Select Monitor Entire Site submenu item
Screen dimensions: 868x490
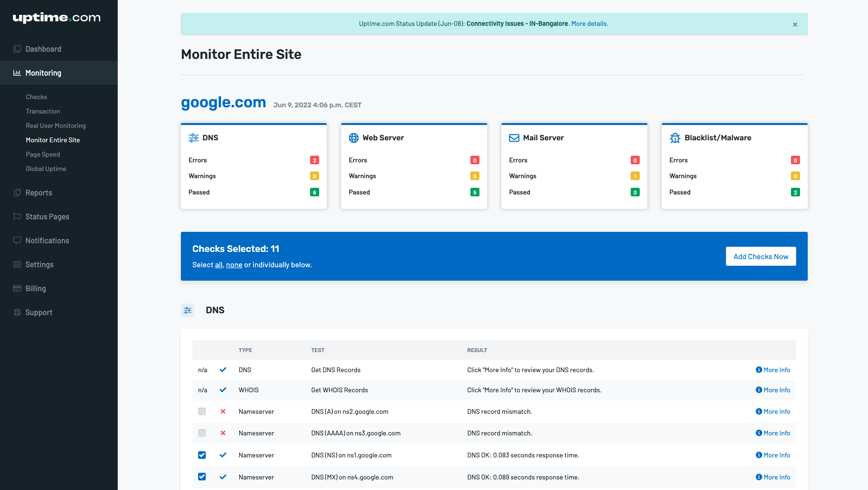pos(53,140)
